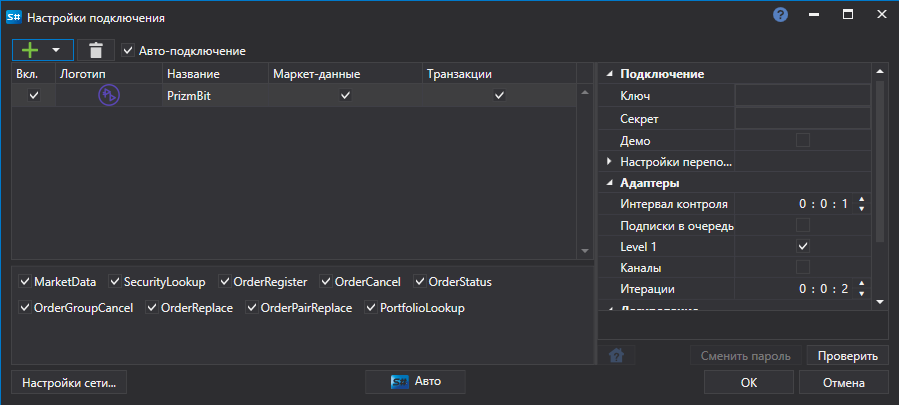Click the Итерации time value

tap(823, 289)
